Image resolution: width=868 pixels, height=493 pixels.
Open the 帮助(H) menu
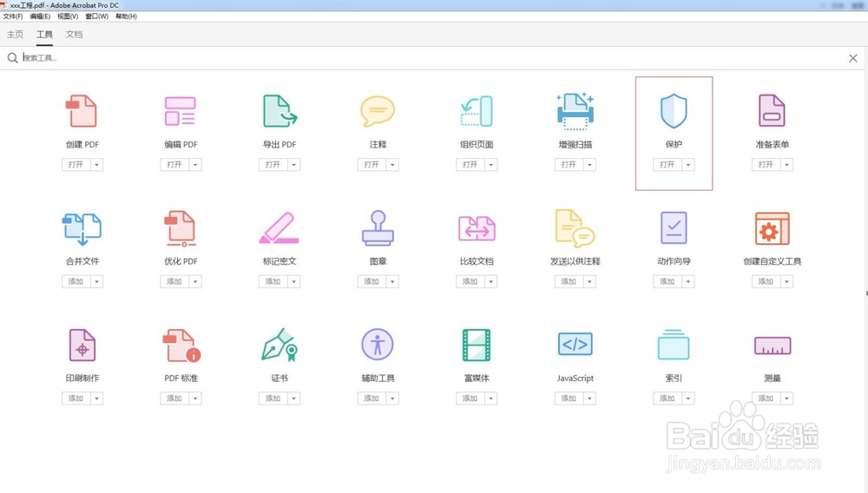(126, 16)
